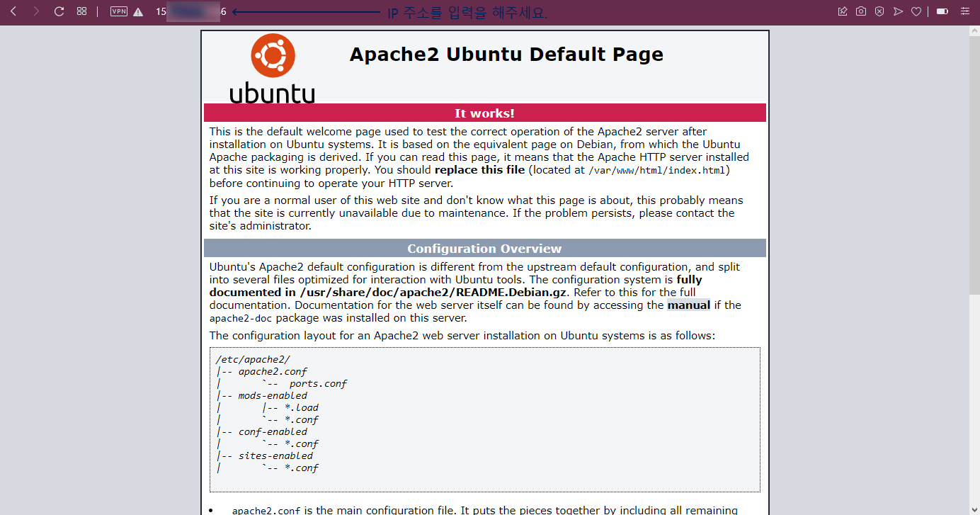
Task: Toggle the VPN badge in address bar
Action: 119,11
